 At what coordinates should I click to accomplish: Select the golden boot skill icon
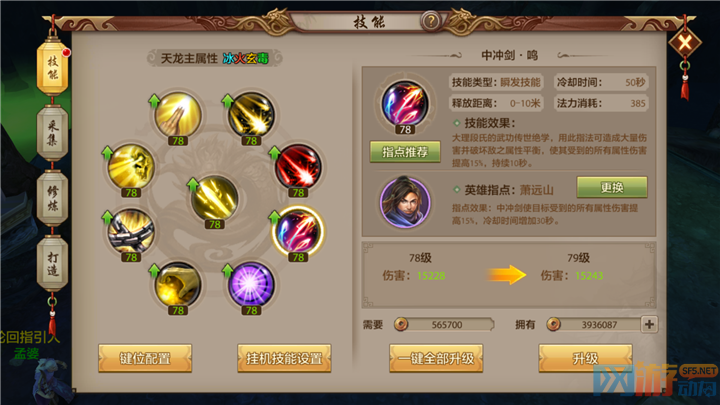(178, 284)
